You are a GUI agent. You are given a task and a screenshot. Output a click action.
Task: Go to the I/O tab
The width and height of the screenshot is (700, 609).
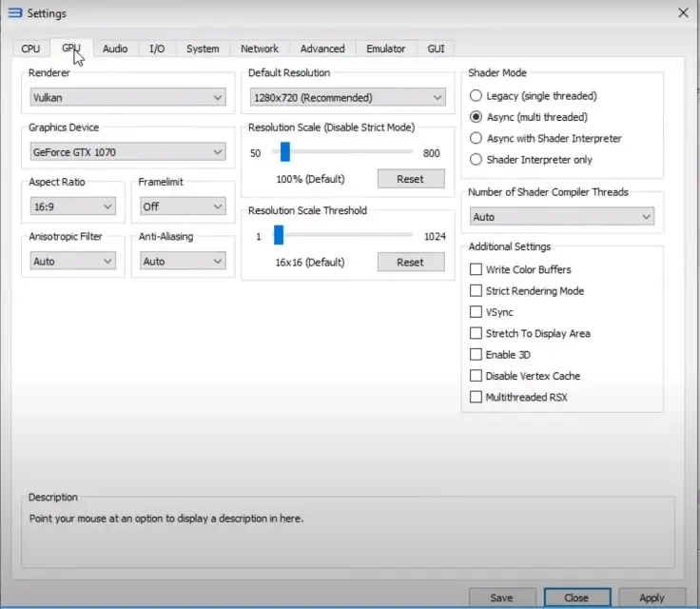point(157,49)
